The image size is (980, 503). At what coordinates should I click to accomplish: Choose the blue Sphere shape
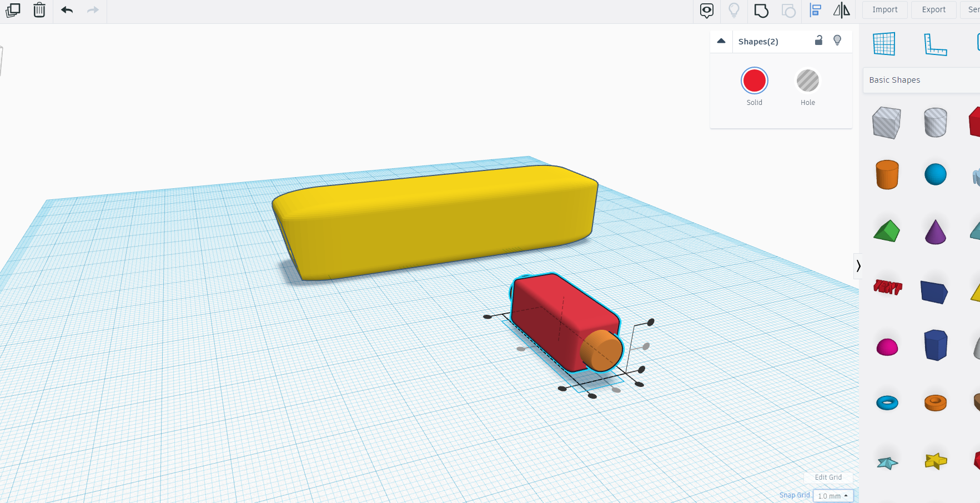[936, 174]
